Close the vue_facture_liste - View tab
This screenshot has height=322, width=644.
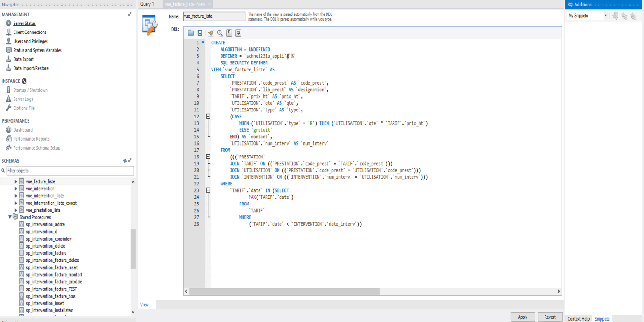click(209, 5)
